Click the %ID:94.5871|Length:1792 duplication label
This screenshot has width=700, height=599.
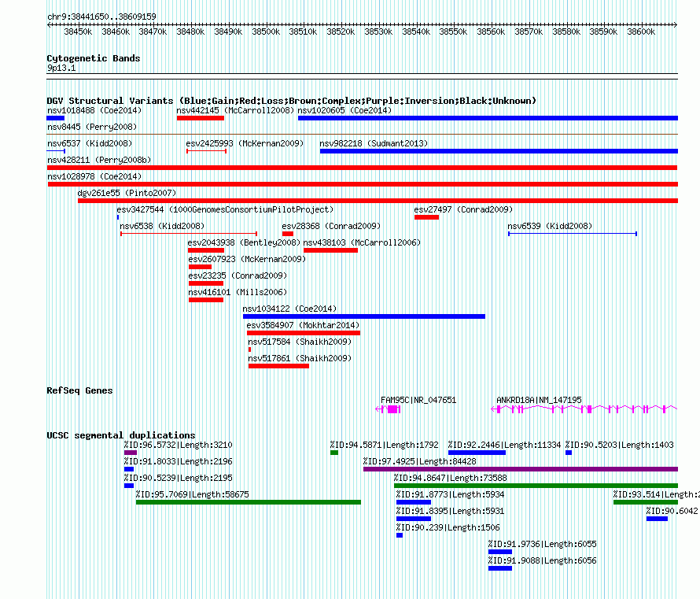coord(384,445)
